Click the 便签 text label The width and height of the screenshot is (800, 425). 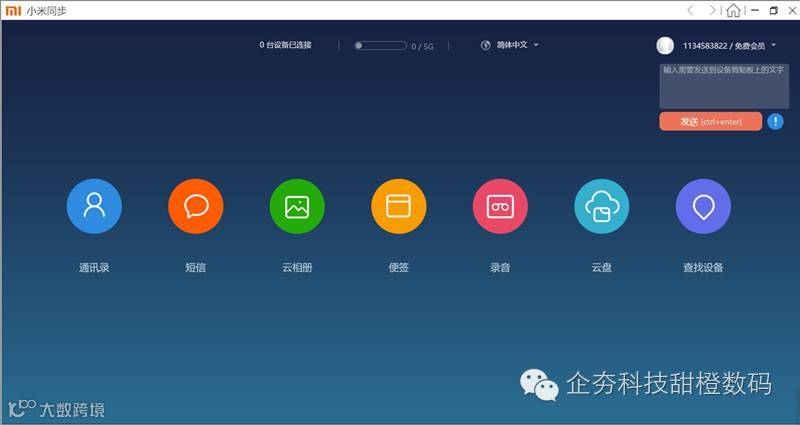398,267
